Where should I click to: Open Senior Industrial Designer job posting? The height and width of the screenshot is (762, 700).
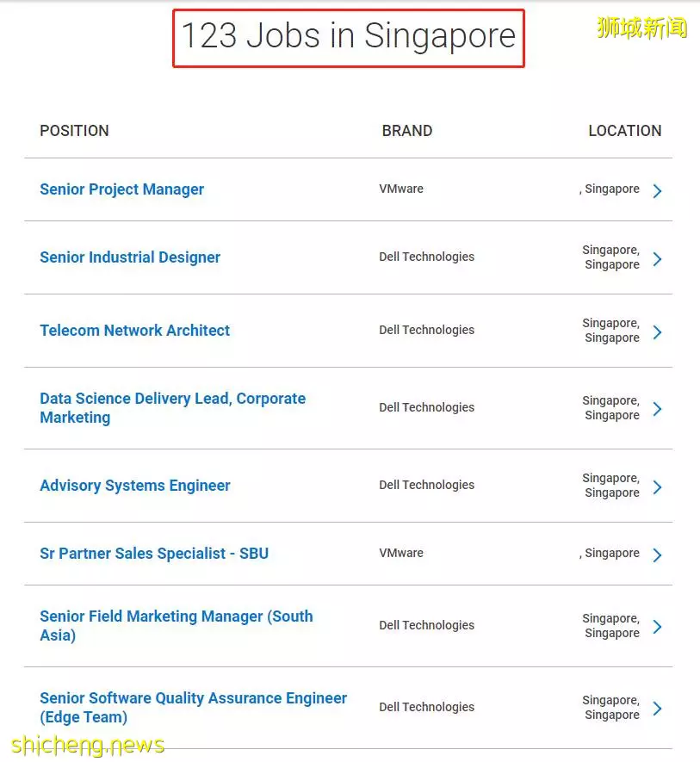pyautogui.click(x=130, y=257)
